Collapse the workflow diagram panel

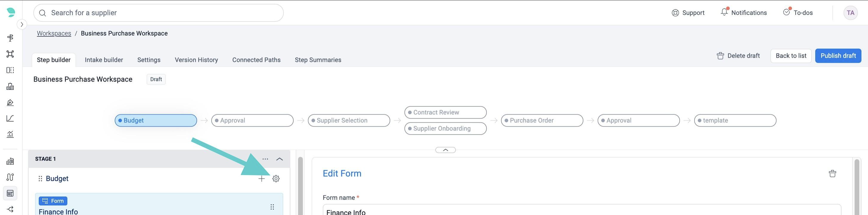pos(445,150)
